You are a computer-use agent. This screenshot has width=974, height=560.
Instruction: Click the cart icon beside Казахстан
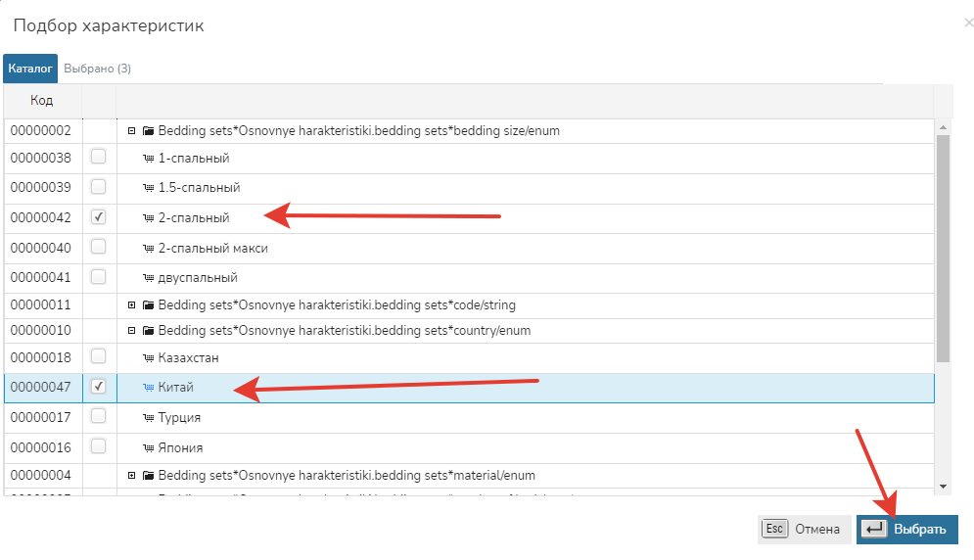tap(149, 358)
